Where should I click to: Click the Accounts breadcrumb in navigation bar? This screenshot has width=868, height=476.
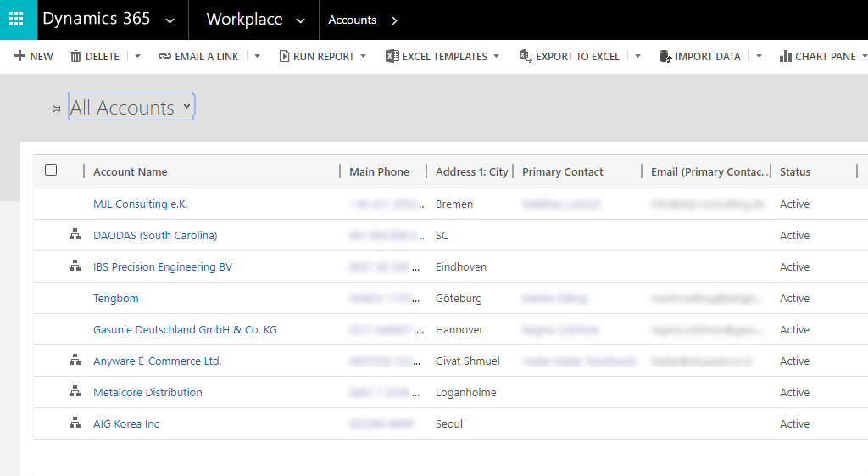point(352,20)
